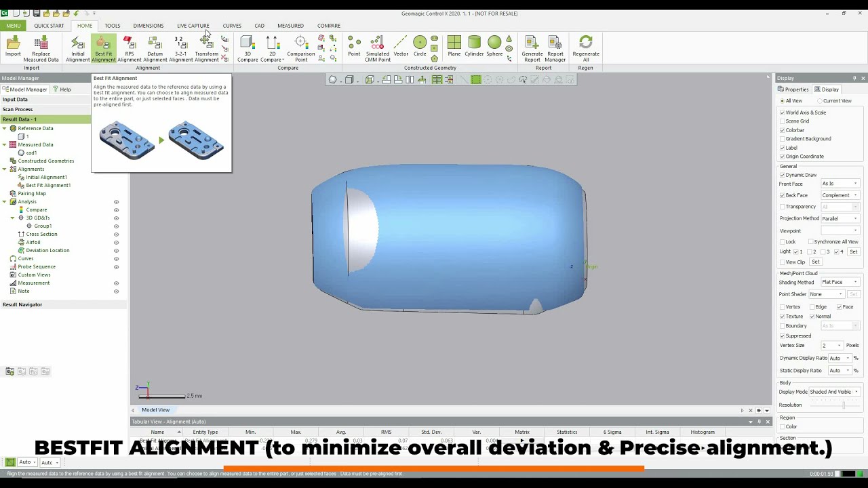This screenshot has height=488, width=868.
Task: Select the Replace Measured Data tool
Action: 41,49
